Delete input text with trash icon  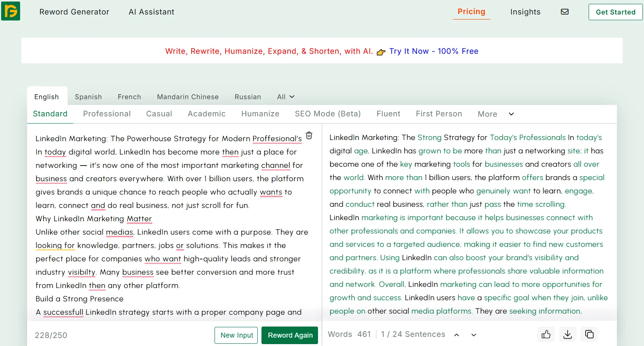pyautogui.click(x=309, y=135)
